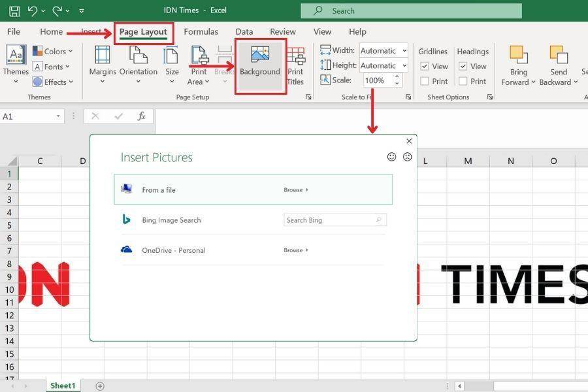Viewport: 588px width, 392px height.
Task: Open Customize Quick Access Toolbar arrow
Action: 82,11
